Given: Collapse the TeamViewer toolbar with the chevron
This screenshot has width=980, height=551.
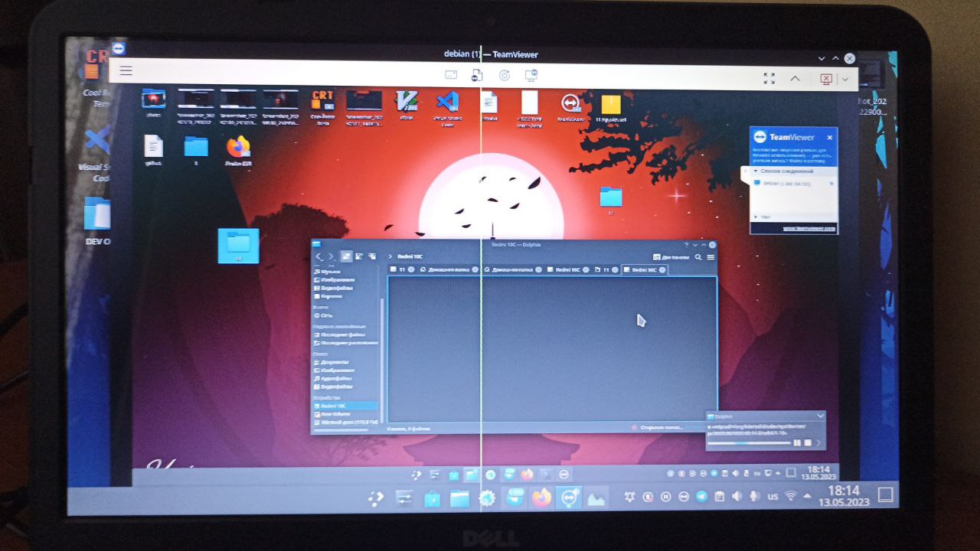Looking at the screenshot, I should 795,78.
